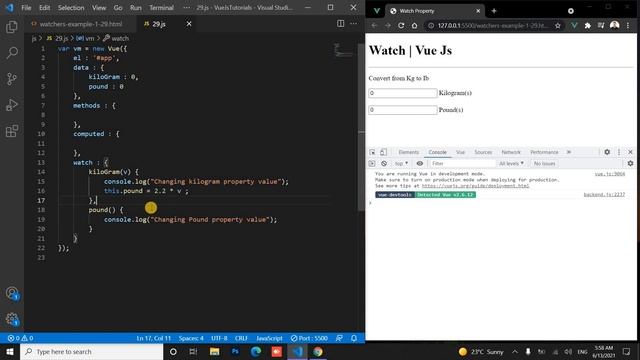Change Spaces: 4 indentation setting
This screenshot has height=360, width=640.
tap(191, 338)
